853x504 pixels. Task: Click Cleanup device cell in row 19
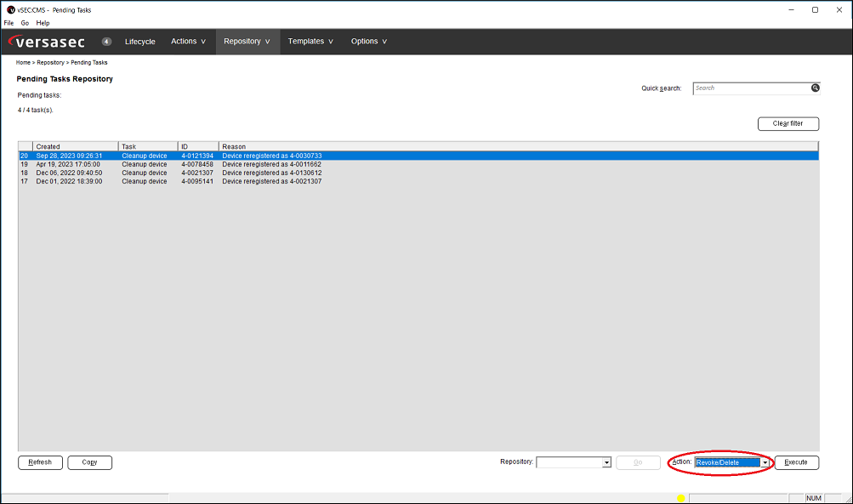tap(145, 164)
